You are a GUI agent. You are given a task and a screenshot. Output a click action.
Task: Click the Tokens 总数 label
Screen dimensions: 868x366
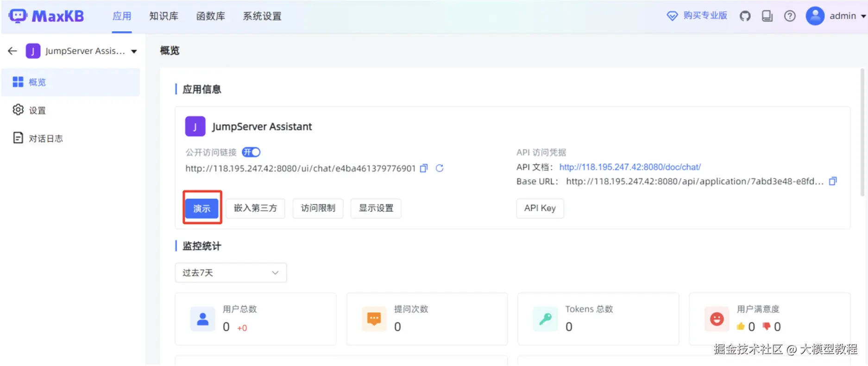point(589,309)
